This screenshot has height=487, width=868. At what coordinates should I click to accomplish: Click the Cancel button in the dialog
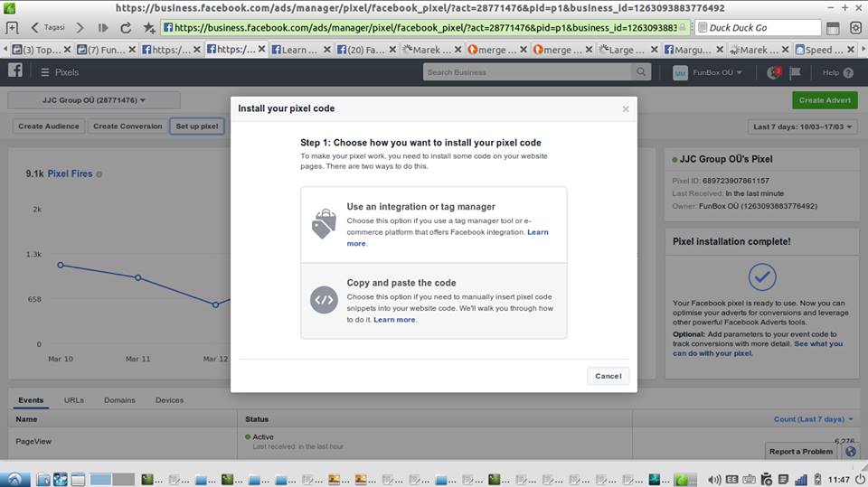[x=609, y=376]
